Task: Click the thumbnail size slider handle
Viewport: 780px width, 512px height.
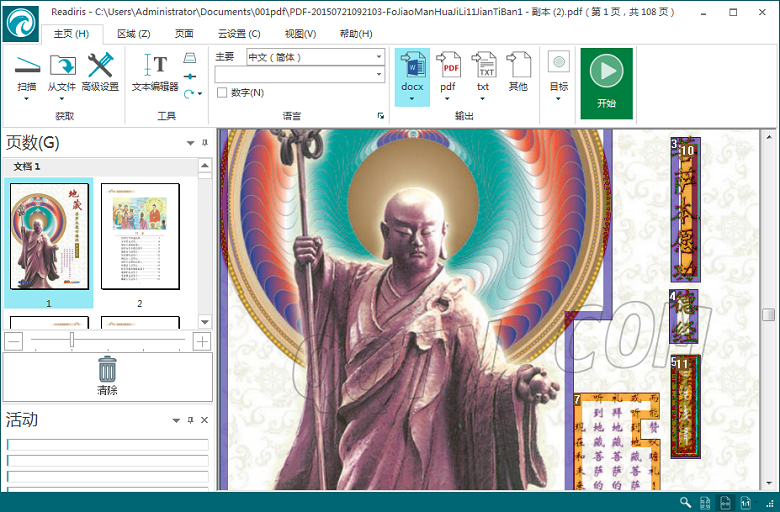Action: pyautogui.click(x=72, y=341)
